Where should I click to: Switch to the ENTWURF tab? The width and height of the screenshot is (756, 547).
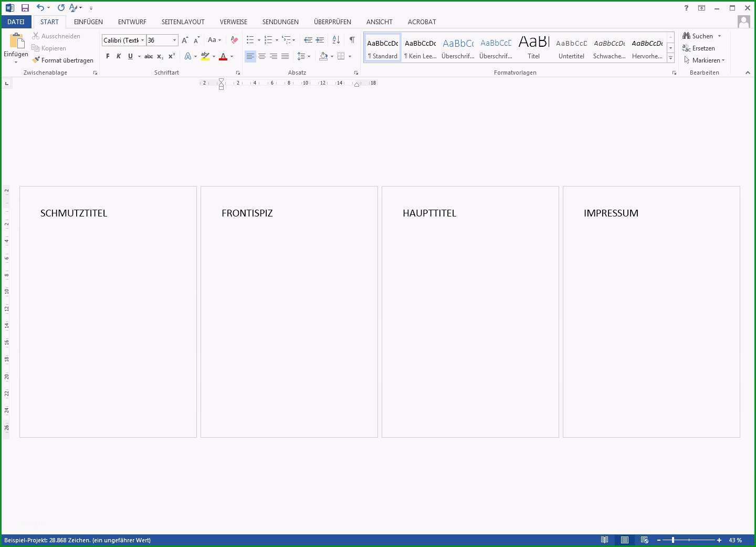pyautogui.click(x=132, y=22)
